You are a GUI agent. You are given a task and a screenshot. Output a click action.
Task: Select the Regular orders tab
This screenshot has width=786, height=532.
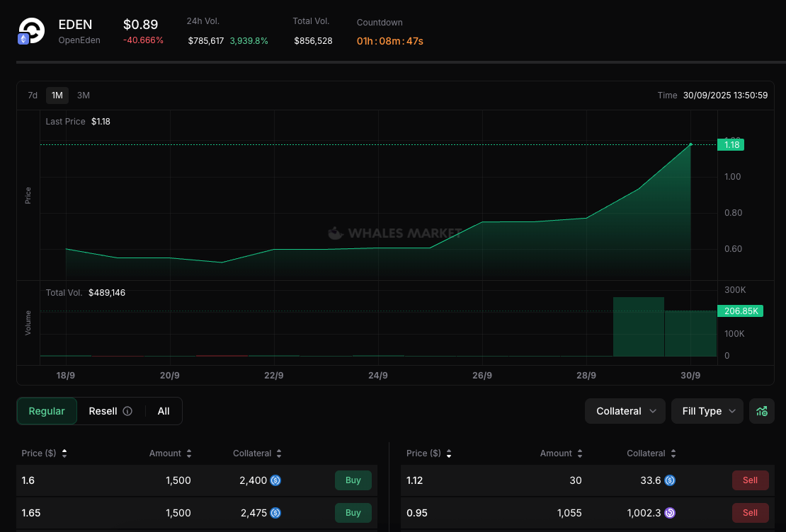point(47,411)
